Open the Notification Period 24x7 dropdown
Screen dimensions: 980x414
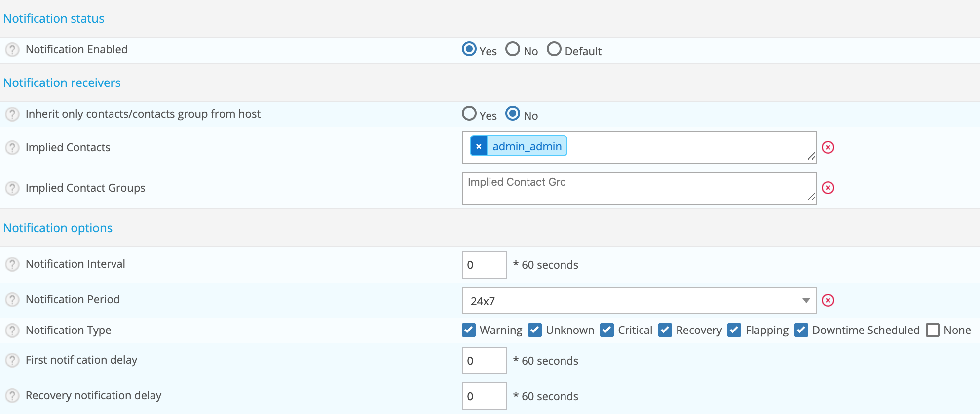[x=639, y=300]
